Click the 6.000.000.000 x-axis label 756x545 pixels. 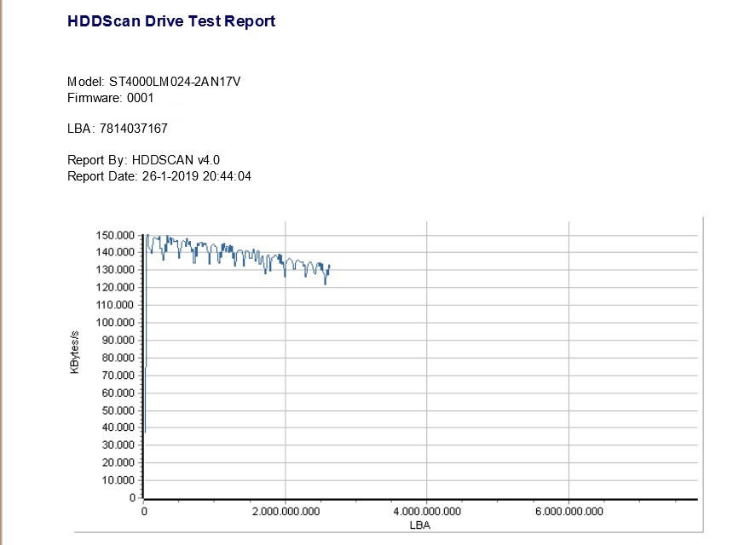click(569, 512)
